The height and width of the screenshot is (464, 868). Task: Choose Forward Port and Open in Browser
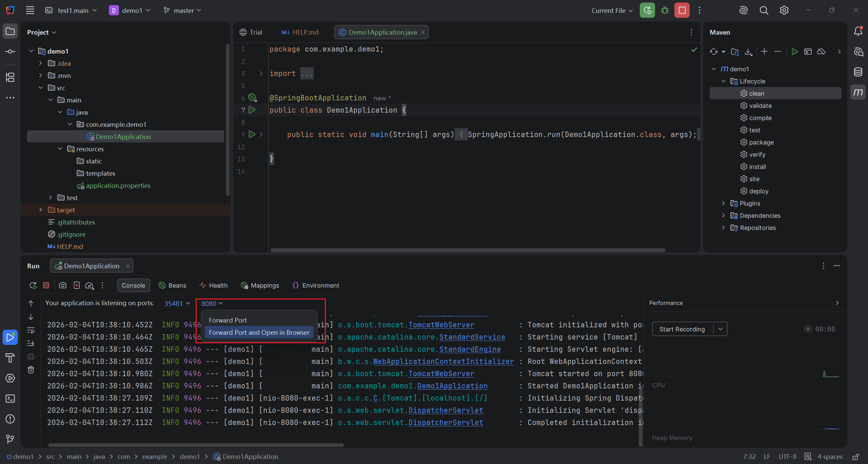pos(259,333)
